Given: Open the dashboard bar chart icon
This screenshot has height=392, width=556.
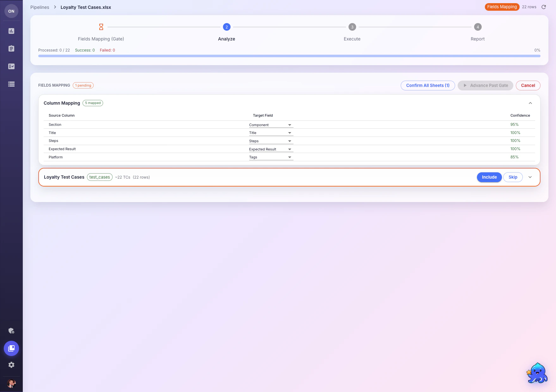Looking at the screenshot, I should 11,31.
